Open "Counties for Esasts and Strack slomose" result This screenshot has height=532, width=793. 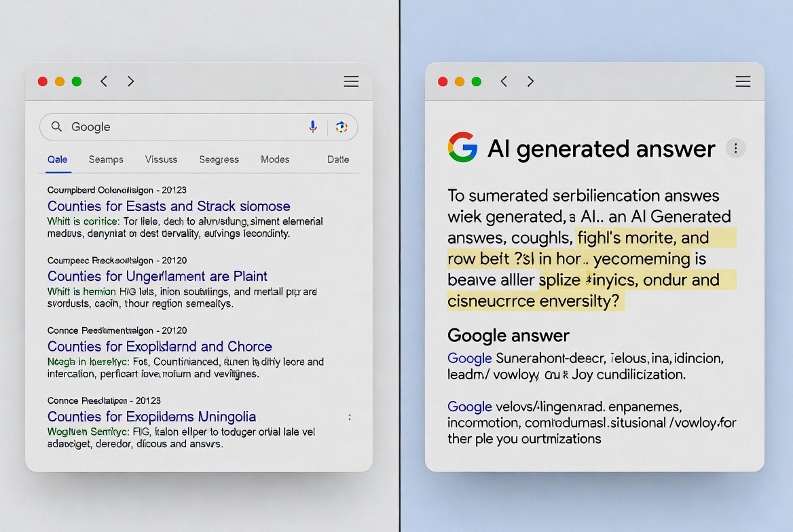click(x=168, y=206)
